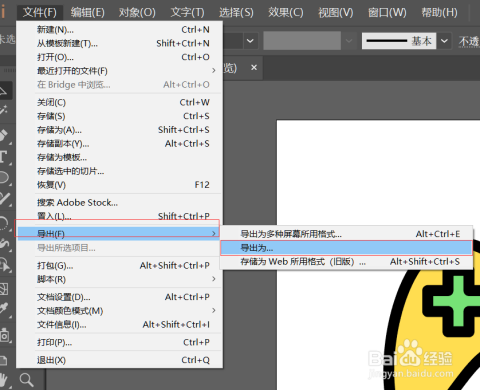Viewport: 480px width, 390px height.
Task: Choose 导出为多种屏幕所用格式... submenu entry
Action: [x=346, y=234]
